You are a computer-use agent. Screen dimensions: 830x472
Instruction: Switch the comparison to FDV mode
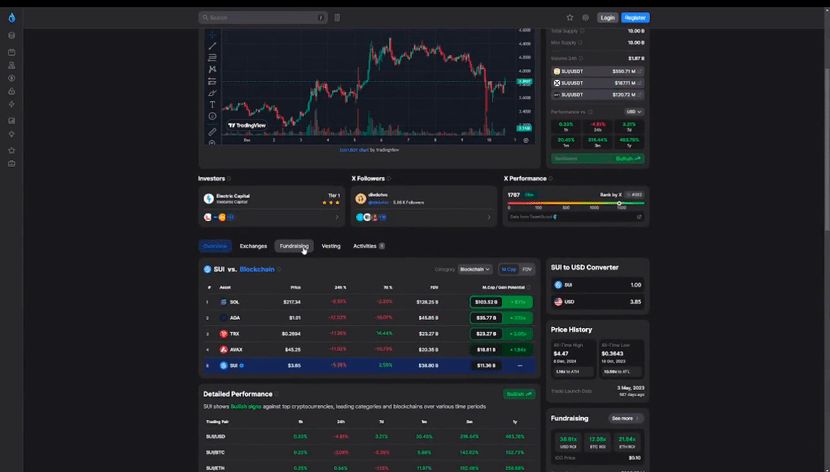527,269
